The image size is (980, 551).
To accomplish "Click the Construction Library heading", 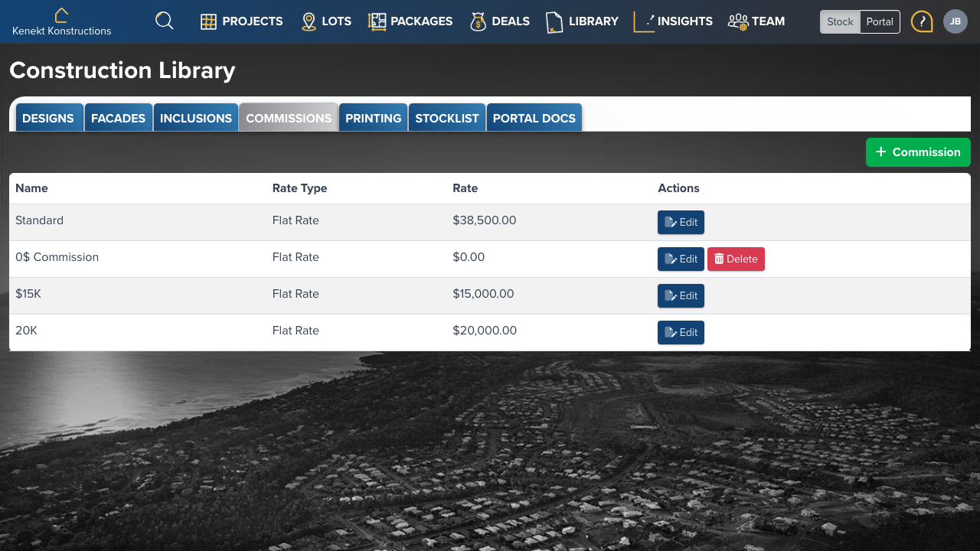I will coord(122,70).
